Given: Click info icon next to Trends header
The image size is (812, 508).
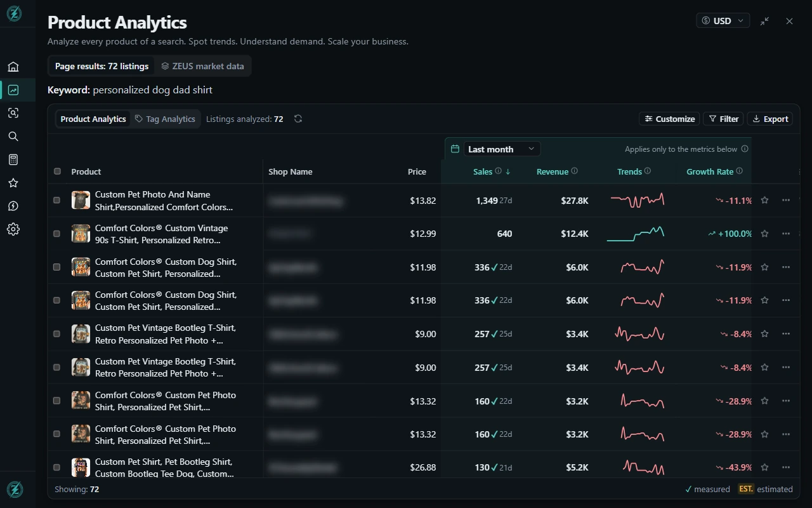Looking at the screenshot, I should coord(648,171).
